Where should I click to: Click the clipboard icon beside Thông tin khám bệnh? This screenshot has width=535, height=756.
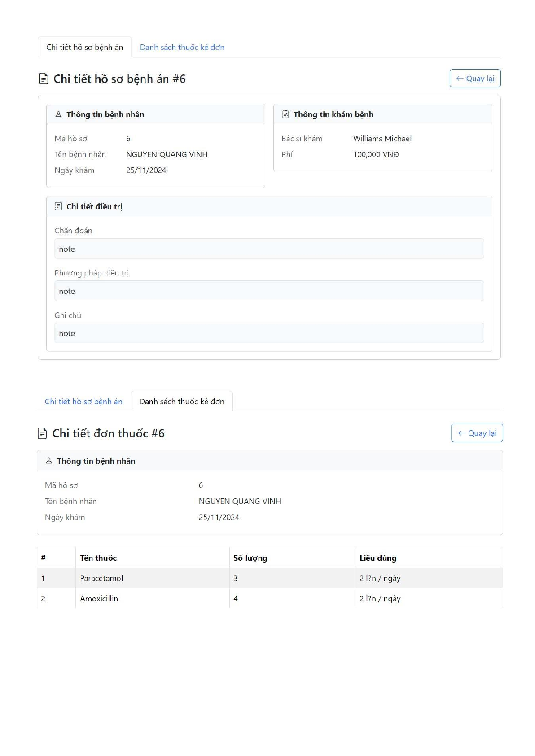[x=285, y=114]
